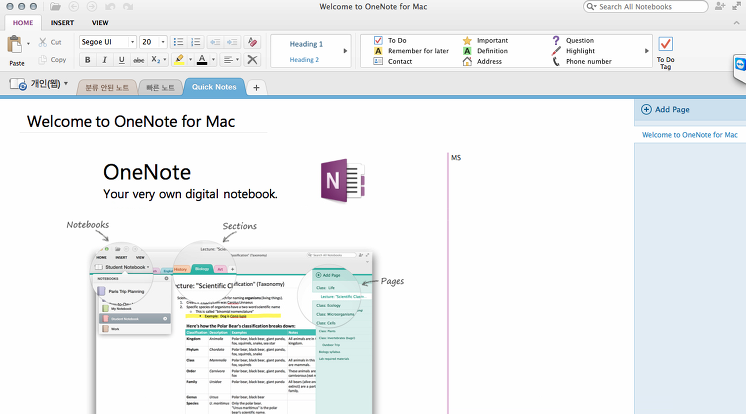This screenshot has height=414, width=746.
Task: Click the Forward arrow in title bar
Action: coord(92,7)
